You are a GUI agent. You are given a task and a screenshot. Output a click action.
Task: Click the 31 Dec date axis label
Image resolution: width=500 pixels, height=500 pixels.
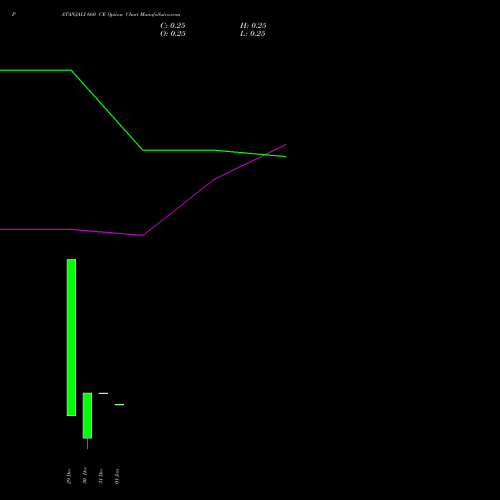click(x=101, y=476)
